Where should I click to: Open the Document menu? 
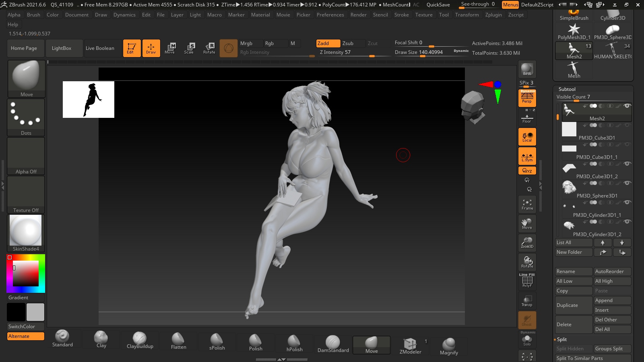(x=77, y=15)
